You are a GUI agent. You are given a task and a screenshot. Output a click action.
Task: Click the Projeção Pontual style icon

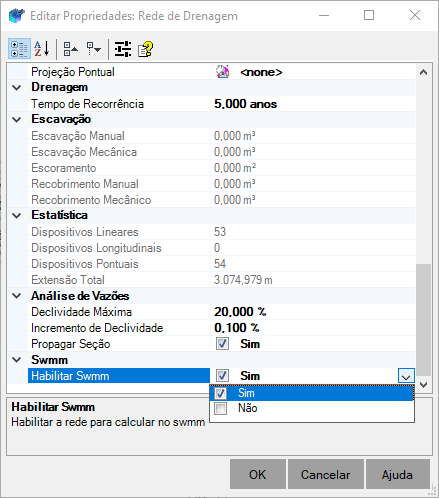pos(222,72)
